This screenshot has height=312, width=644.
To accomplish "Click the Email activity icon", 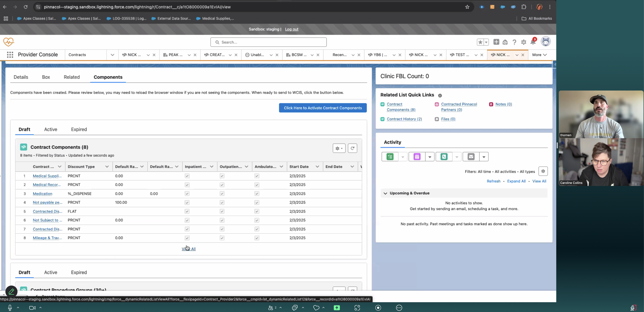I will 471,157.
